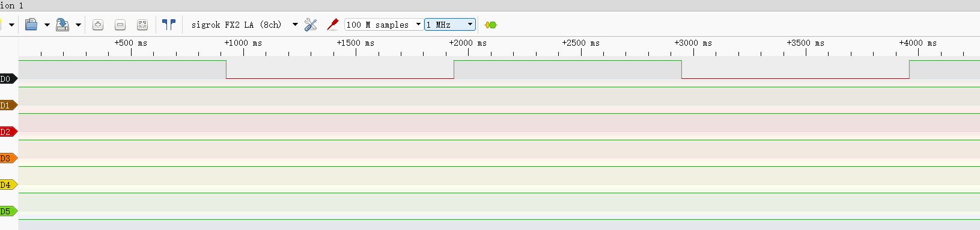
Task: Select the D5 channel label
Action: 8,211
